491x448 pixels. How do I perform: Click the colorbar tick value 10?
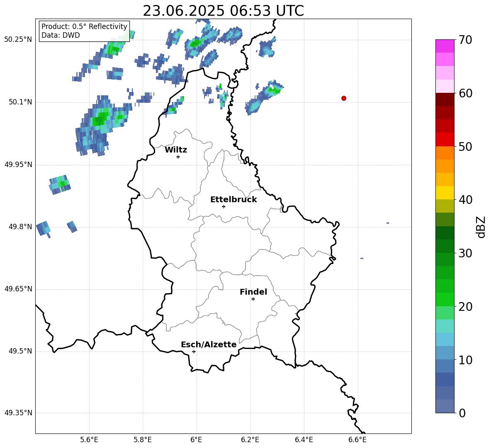[465, 360]
